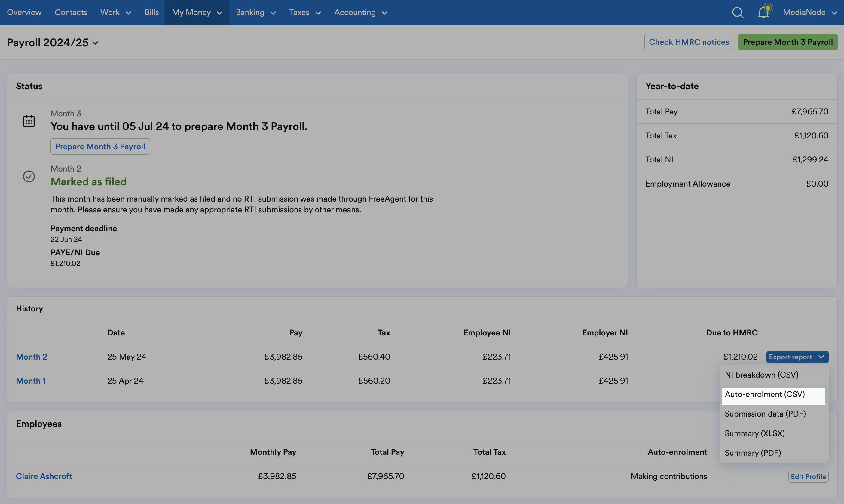The height and width of the screenshot is (504, 844).
Task: Go to the Overview tab
Action: pos(24,13)
